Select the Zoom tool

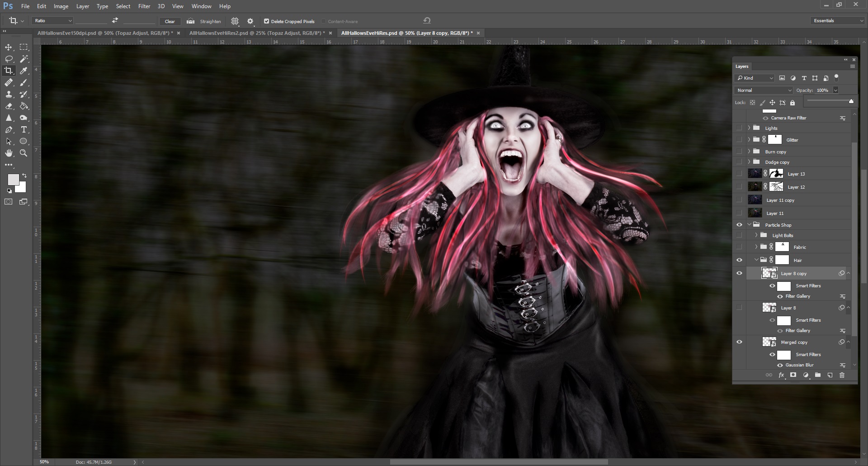click(x=24, y=153)
